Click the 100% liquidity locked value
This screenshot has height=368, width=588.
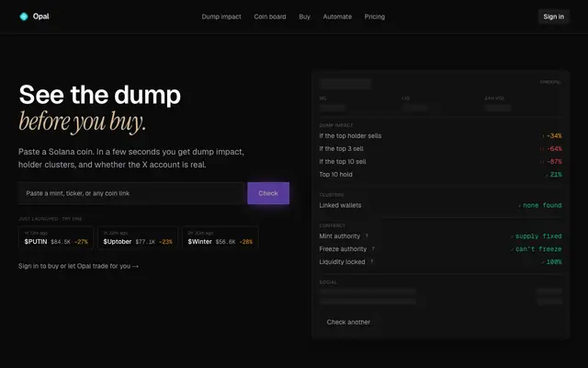click(x=554, y=261)
